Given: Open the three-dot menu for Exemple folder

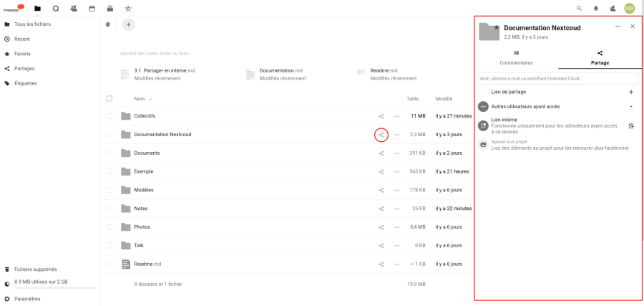Looking at the screenshot, I should point(397,172).
